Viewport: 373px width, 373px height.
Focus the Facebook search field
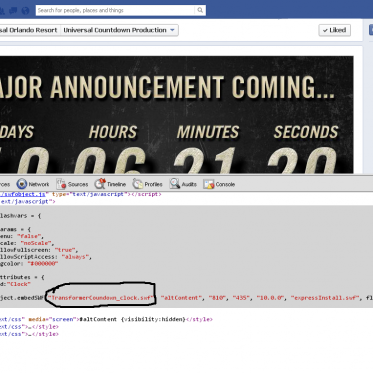tap(115, 10)
